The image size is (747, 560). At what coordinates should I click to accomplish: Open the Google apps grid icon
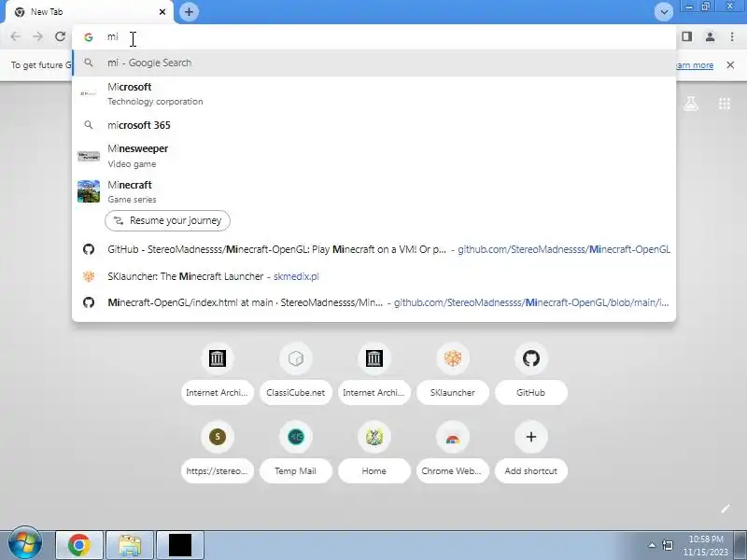click(x=725, y=104)
